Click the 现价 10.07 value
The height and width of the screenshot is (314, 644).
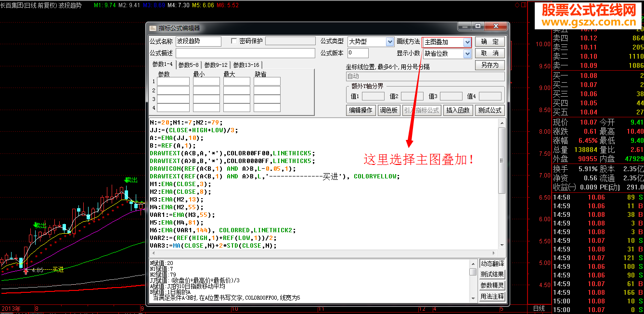(x=588, y=122)
